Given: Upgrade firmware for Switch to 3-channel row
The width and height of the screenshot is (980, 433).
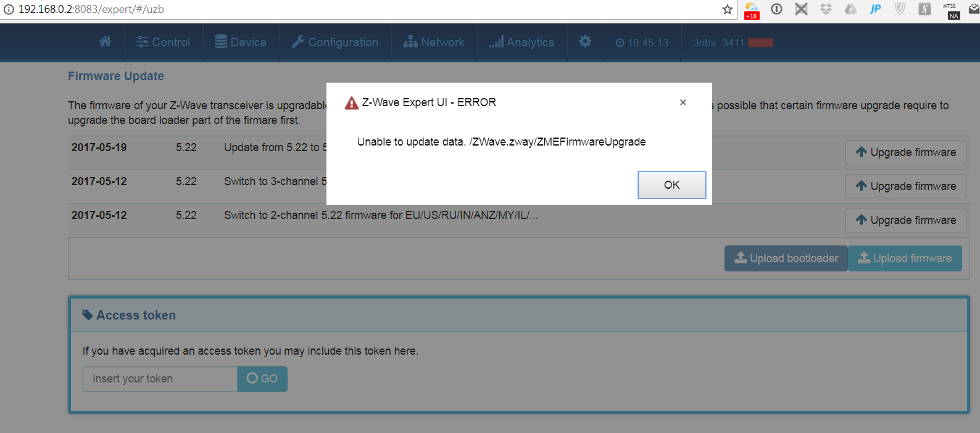Looking at the screenshot, I should [905, 186].
